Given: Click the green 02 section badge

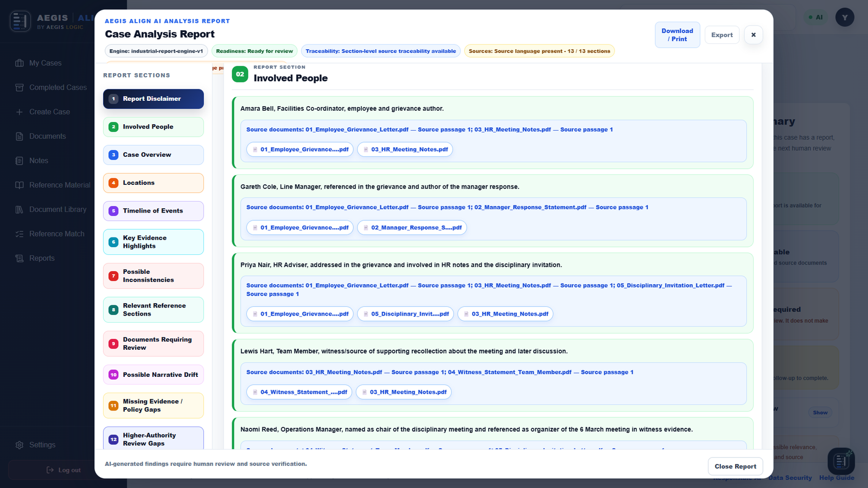Looking at the screenshot, I should tap(240, 74).
